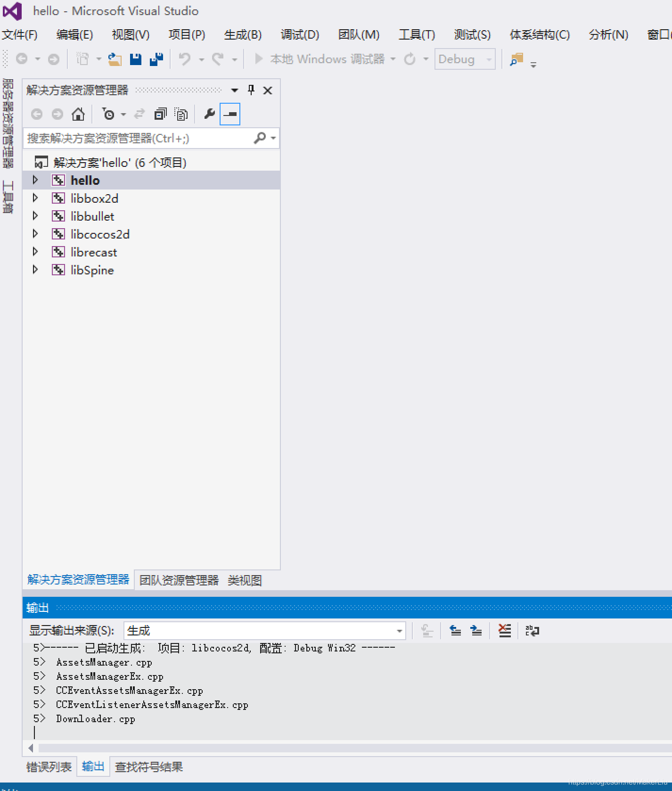Click the Solution Explorer Forward arrow icon
Screen dimensions: 672x791
click(x=57, y=114)
